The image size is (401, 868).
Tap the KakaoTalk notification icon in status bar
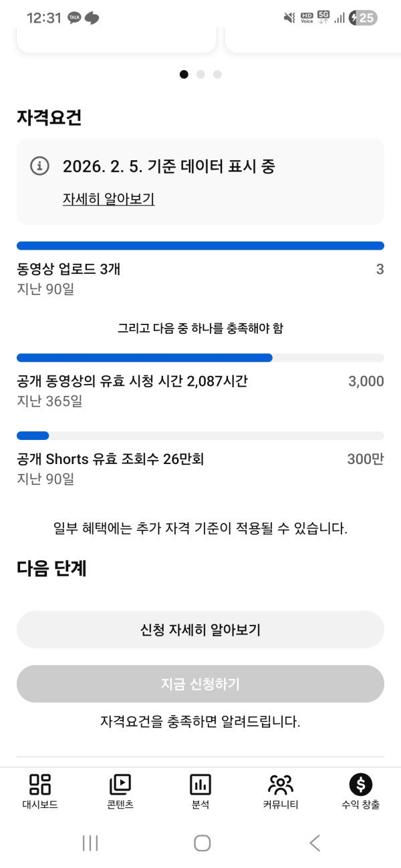[74, 18]
